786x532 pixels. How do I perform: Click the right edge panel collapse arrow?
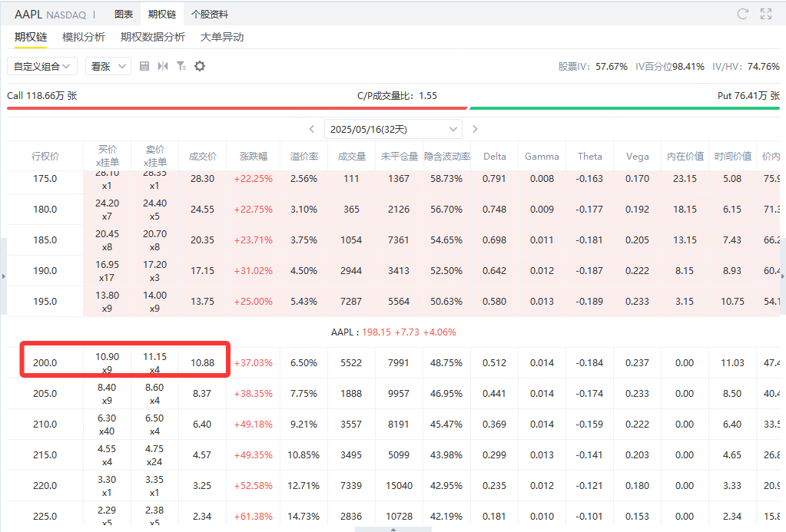pyautogui.click(x=783, y=276)
